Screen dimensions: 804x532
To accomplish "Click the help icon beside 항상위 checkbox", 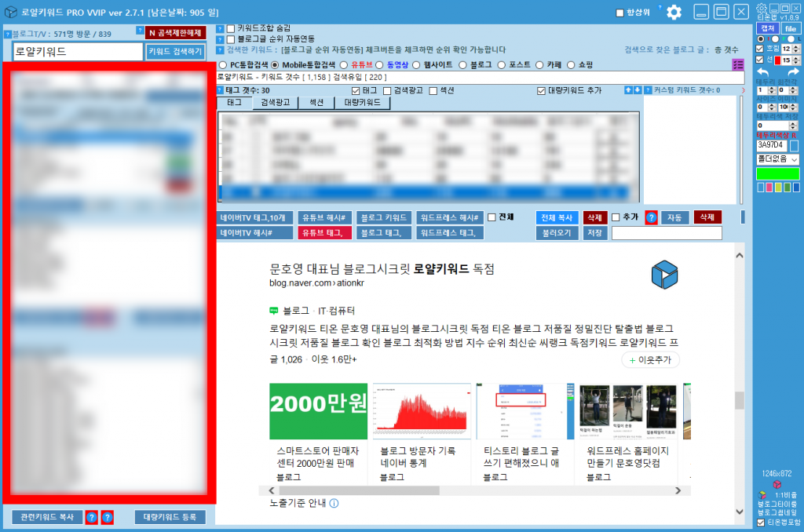I will point(660,8).
